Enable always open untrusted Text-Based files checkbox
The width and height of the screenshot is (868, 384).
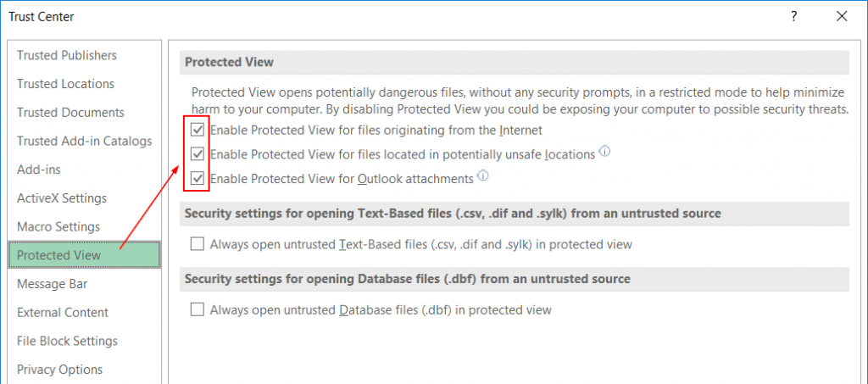(197, 244)
